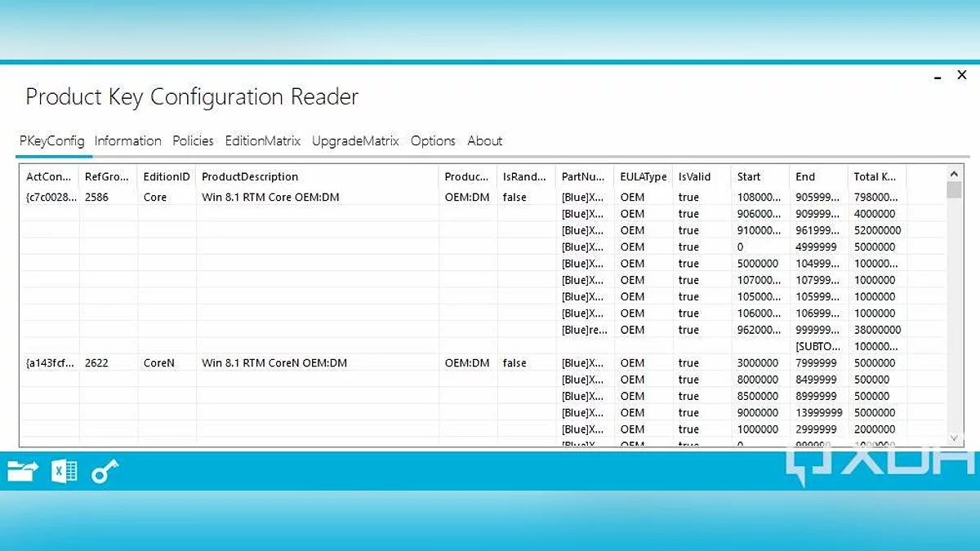Viewport: 980px width, 551px height.
Task: Click the RefGroup value 2622
Action: pos(96,363)
